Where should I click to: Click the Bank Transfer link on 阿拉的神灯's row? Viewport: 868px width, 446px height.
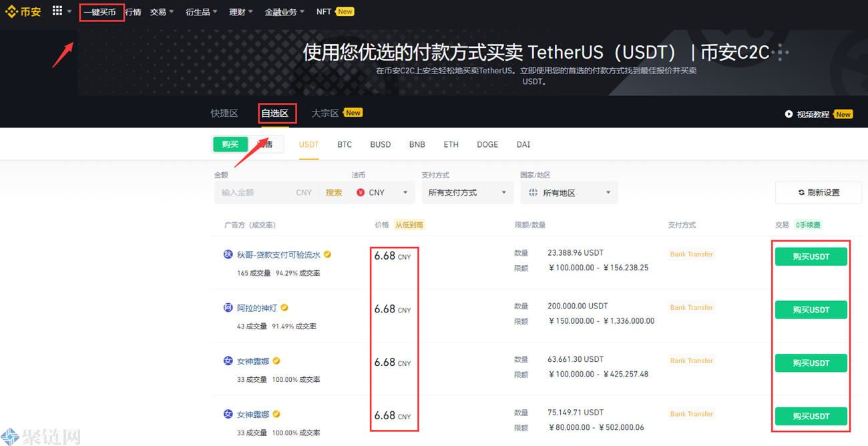click(x=691, y=308)
